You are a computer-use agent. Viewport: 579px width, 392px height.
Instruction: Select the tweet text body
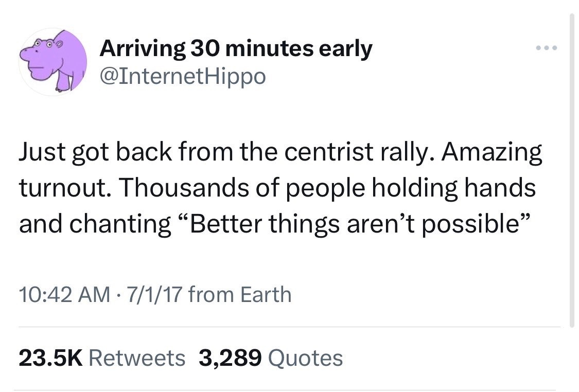pos(278,187)
